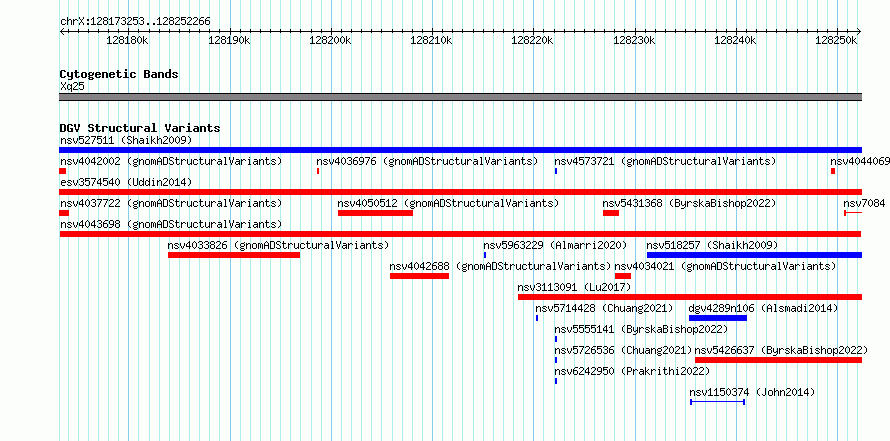Click the 128230k ruler tick label

(x=634, y=41)
